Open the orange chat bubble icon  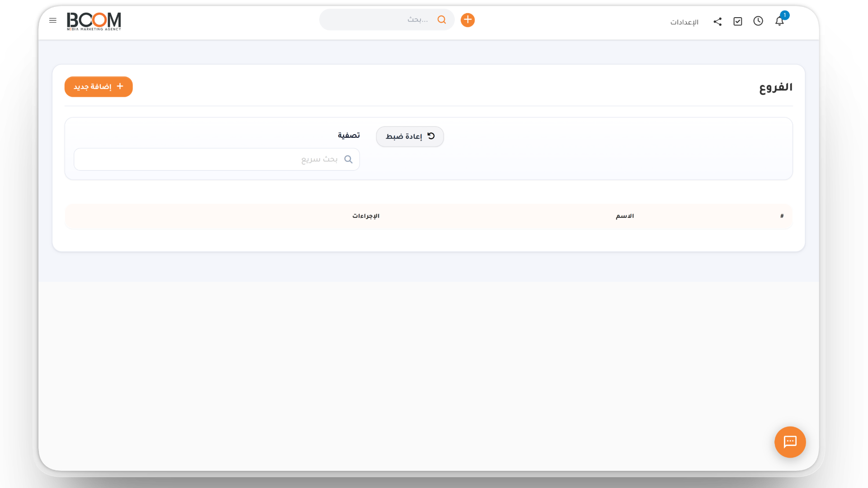click(790, 442)
